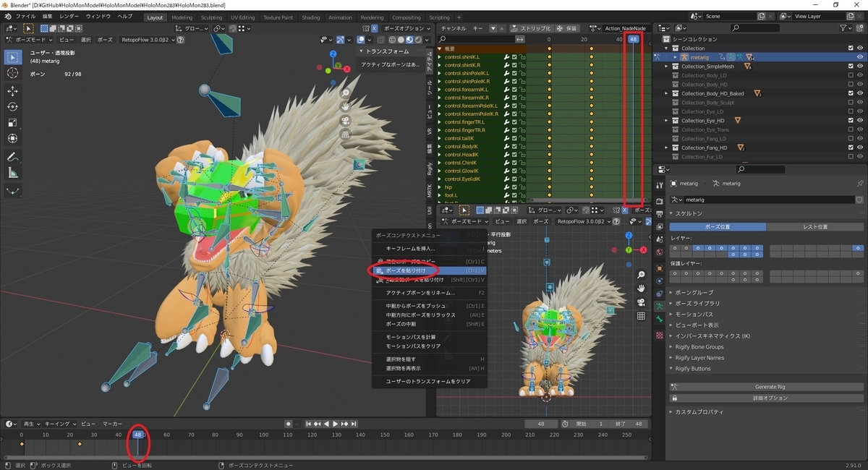Open the Object Data (armature) properties tab
868x470 pixels.
click(659, 307)
